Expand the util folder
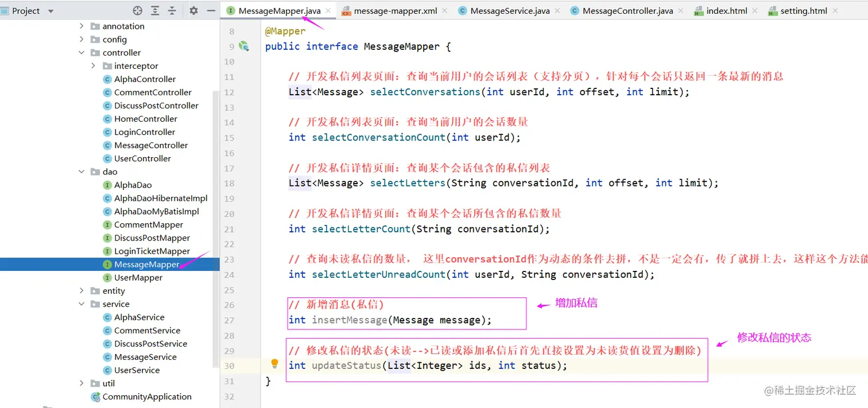Viewport: 868px width, 408px height. (x=82, y=383)
